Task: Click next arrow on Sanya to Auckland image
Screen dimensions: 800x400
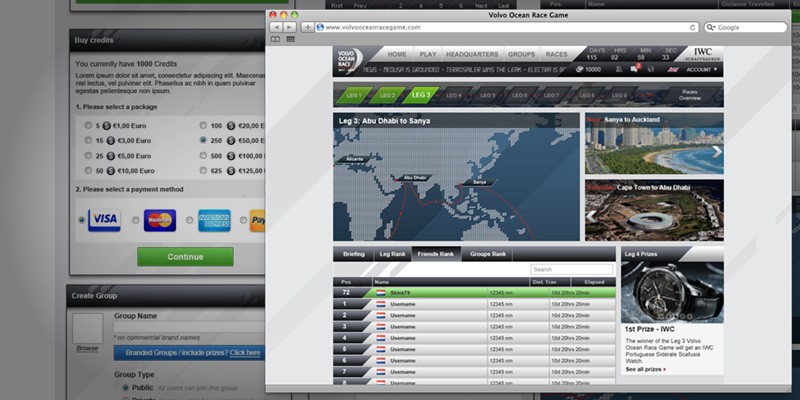Action: coord(716,151)
